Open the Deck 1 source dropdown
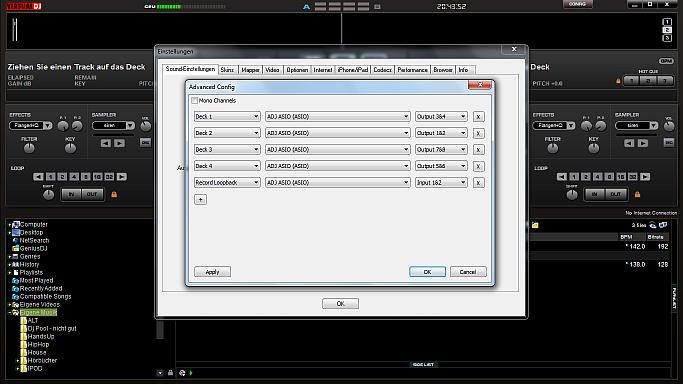Screen dimensions: 683x384 click(227, 117)
